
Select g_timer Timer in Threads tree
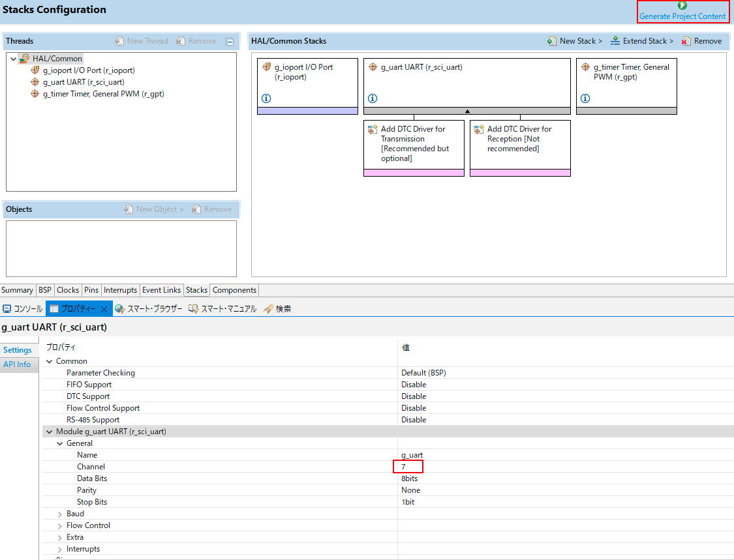pyautogui.click(x=103, y=94)
